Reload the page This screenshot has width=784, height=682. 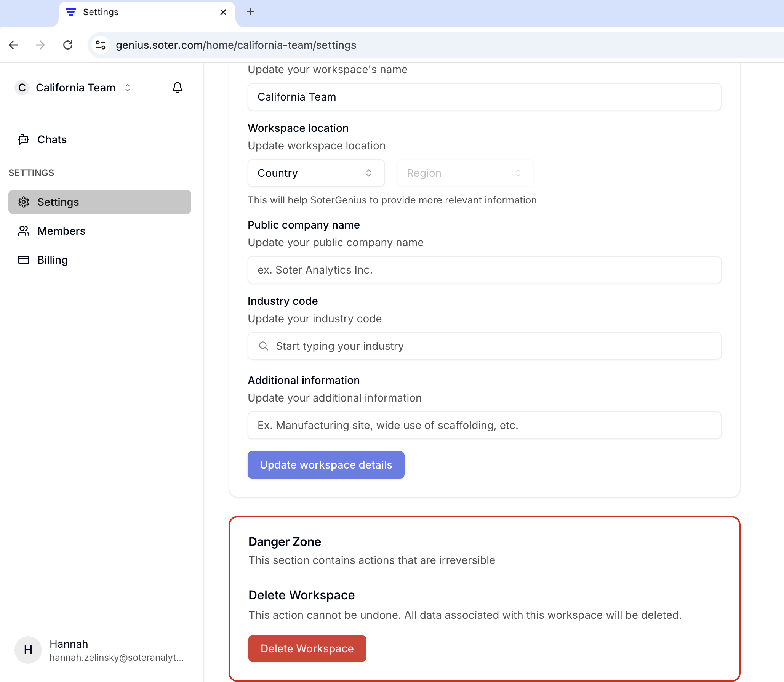click(68, 45)
